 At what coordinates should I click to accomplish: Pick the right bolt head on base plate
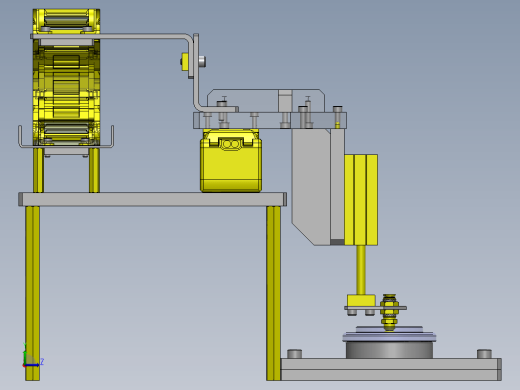click(x=484, y=354)
